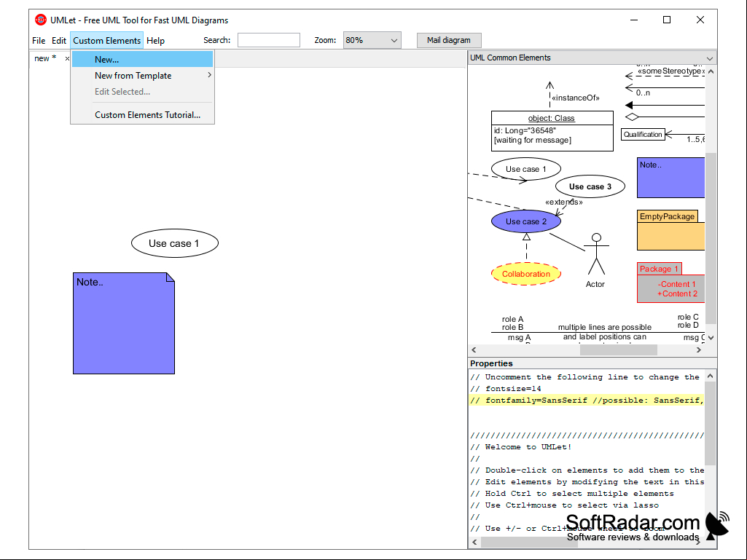
Task: Pick the solid filled arrowhead relation
Action: [665, 106]
